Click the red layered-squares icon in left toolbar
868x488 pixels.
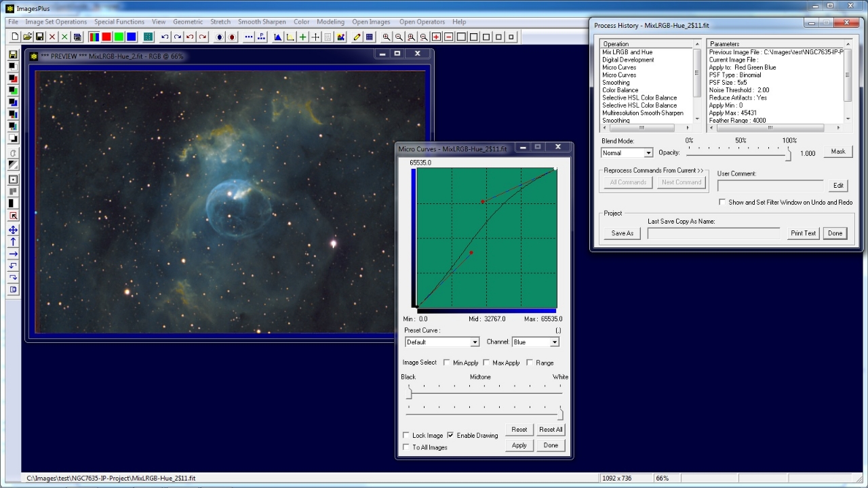coord(13,79)
